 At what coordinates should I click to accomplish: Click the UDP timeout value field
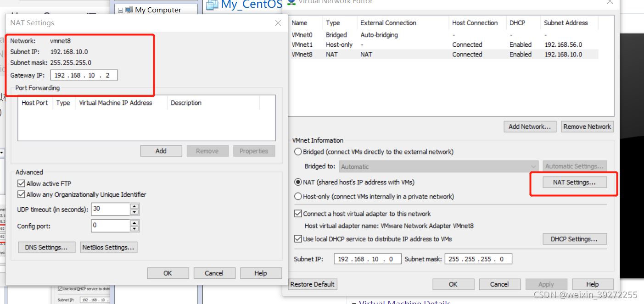(110, 209)
